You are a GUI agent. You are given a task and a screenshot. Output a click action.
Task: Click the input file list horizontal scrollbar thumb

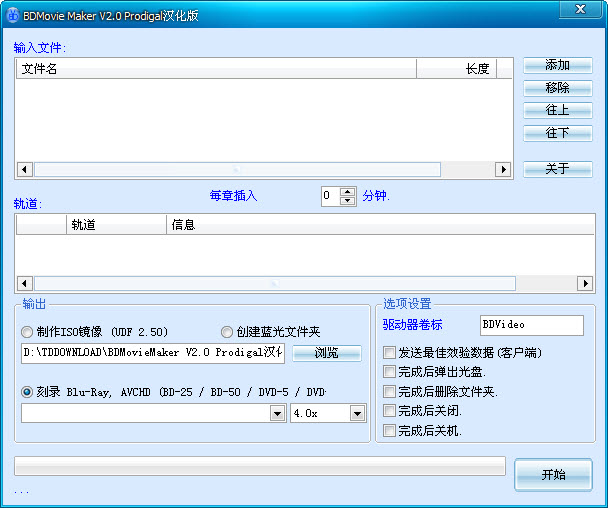click(x=237, y=169)
